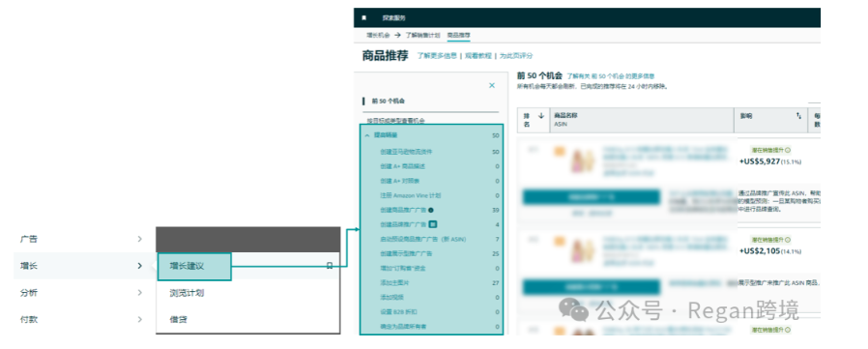Viewport: 868px width, 349px height.
Task: Select 按目标或类型查看机会 in the filter panel
Action: tap(395, 120)
